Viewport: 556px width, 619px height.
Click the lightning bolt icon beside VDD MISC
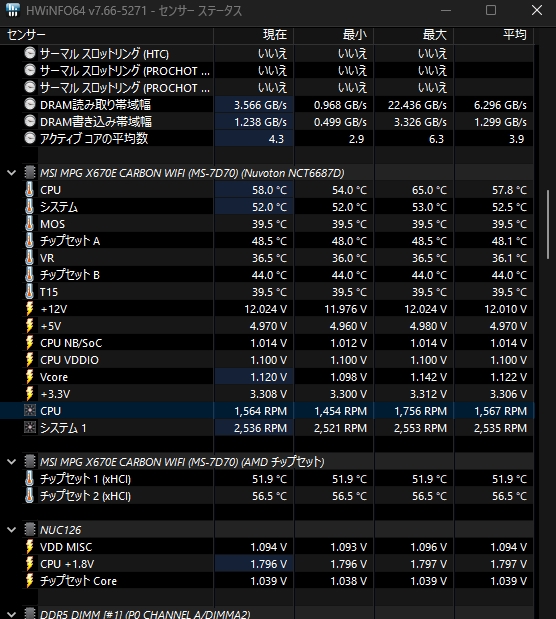coord(30,547)
